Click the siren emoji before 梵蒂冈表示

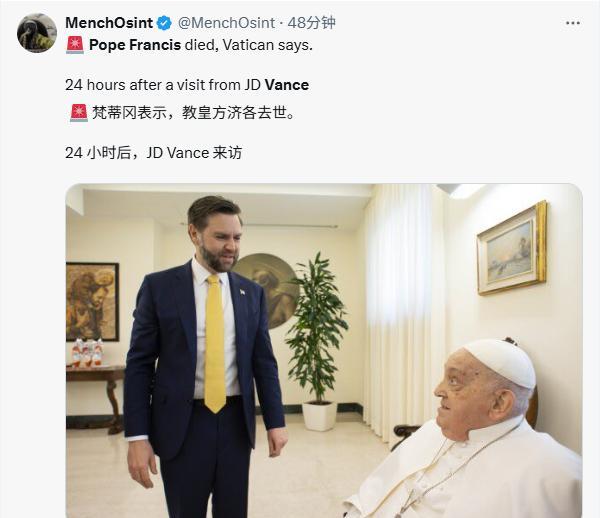click(x=79, y=113)
